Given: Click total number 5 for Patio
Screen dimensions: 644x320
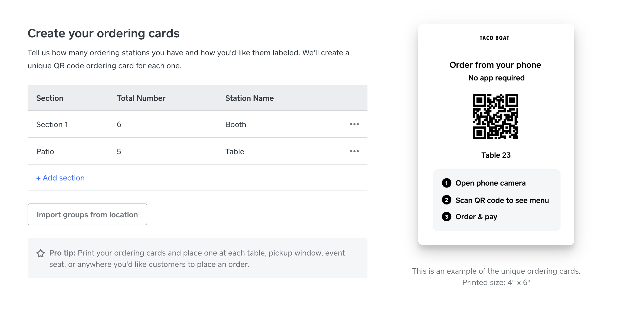Looking at the screenshot, I should coord(119,151).
